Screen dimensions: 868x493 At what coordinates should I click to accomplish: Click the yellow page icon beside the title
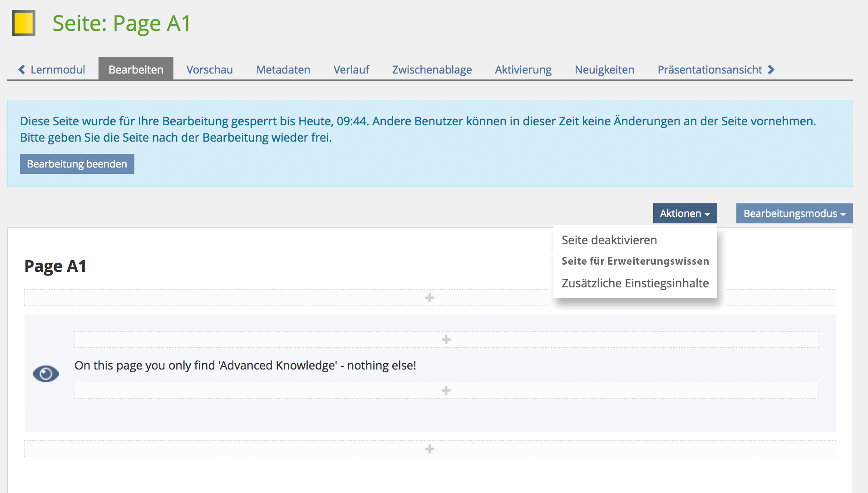[24, 23]
